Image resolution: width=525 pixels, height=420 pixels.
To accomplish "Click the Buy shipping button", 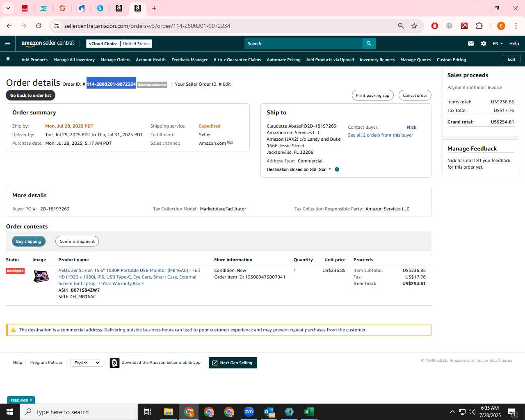I will (28, 241).
